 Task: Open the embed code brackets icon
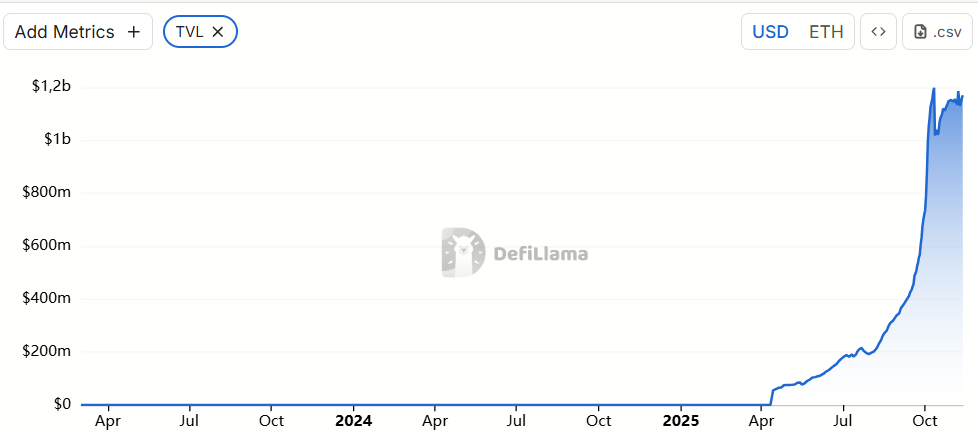pos(878,32)
